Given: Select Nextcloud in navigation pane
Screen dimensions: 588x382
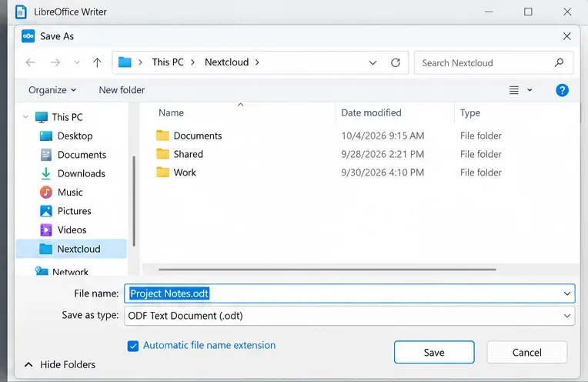Looking at the screenshot, I should click(72, 249).
